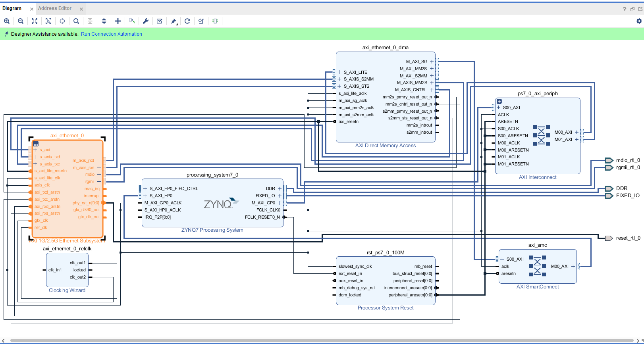The height and width of the screenshot is (344, 644).
Task: Click the Zoom In toolbar icon
Action: point(7,21)
